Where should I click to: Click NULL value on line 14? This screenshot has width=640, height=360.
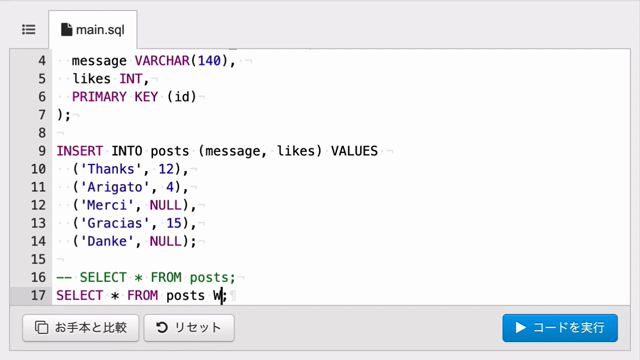[x=165, y=241]
